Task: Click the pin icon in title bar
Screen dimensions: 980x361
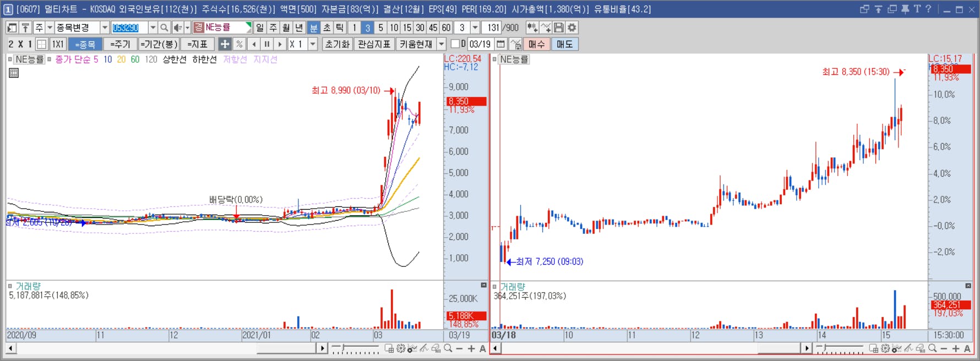Action: (x=905, y=9)
